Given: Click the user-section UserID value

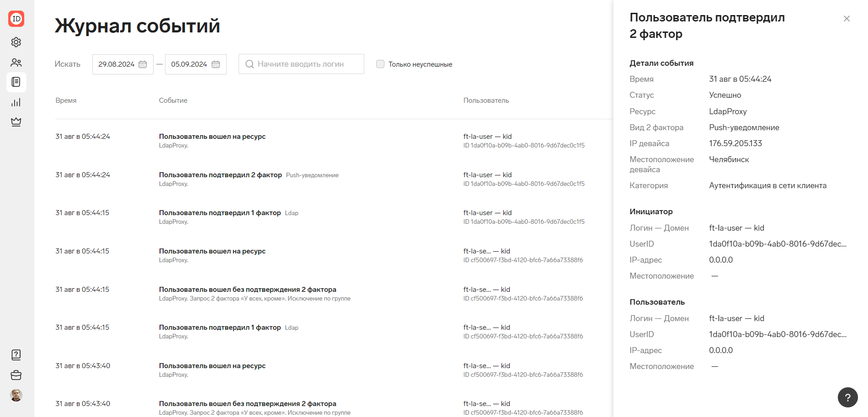Looking at the screenshot, I should coord(777,334).
